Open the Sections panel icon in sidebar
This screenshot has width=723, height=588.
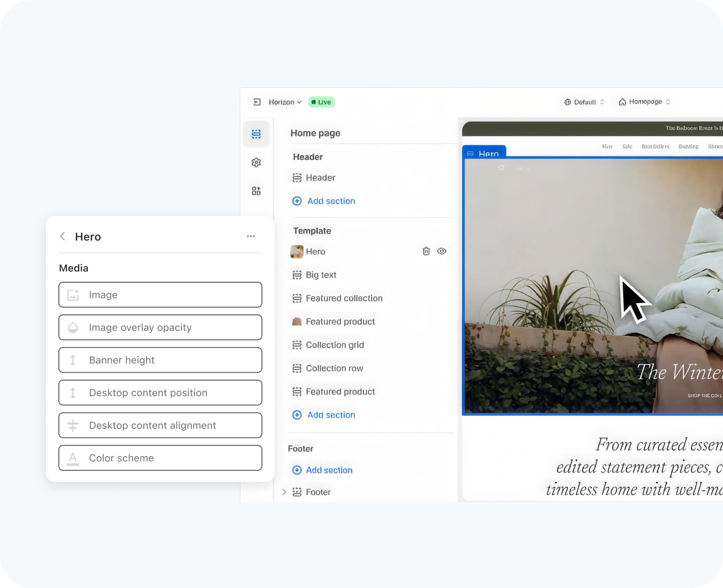point(256,134)
